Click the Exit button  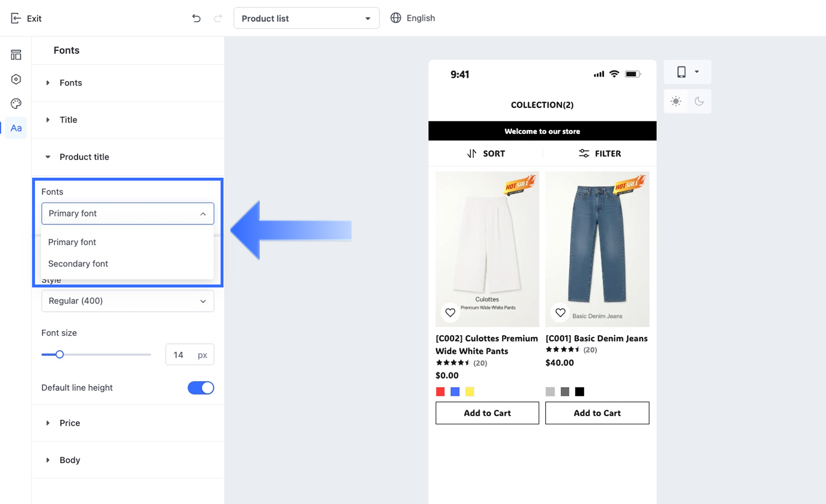(26, 18)
